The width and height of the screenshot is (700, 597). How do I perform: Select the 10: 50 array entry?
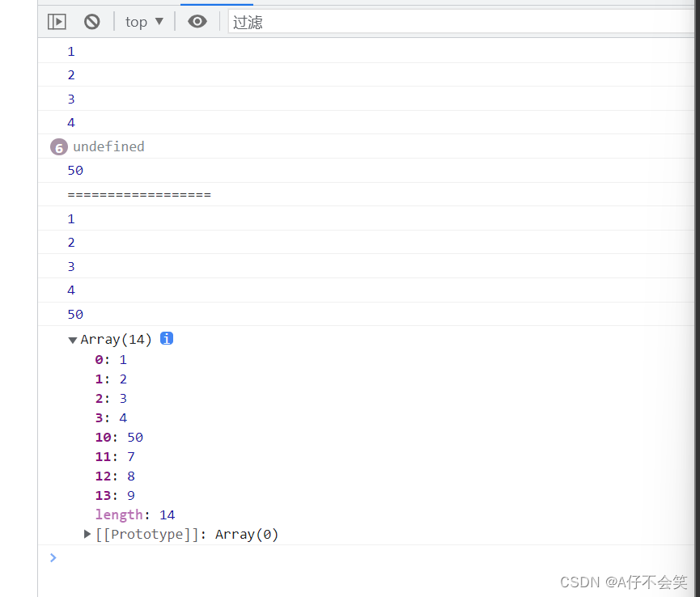pyautogui.click(x=117, y=437)
